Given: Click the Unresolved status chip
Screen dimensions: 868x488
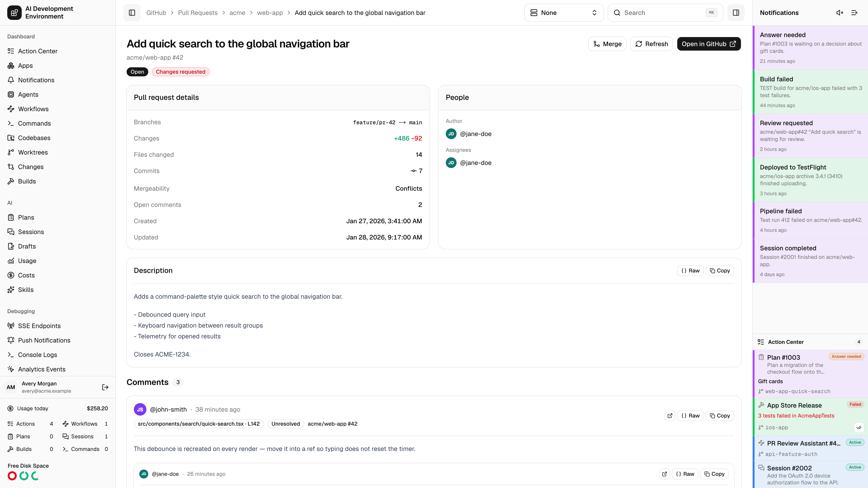Looking at the screenshot, I should 285,424.
